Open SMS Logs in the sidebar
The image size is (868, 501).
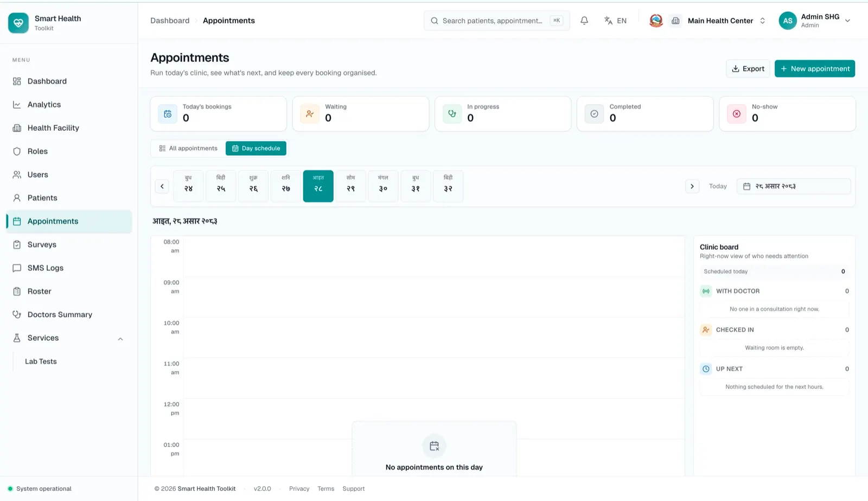(69, 268)
